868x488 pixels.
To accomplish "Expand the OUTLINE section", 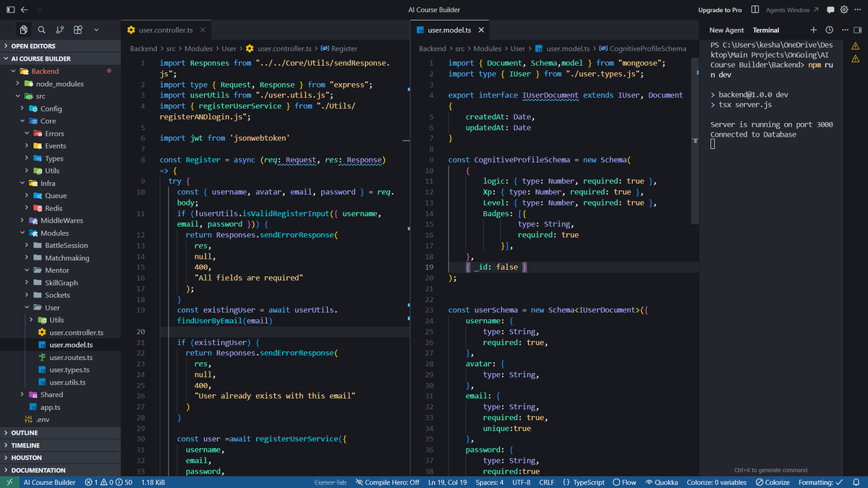I will 60,433.
